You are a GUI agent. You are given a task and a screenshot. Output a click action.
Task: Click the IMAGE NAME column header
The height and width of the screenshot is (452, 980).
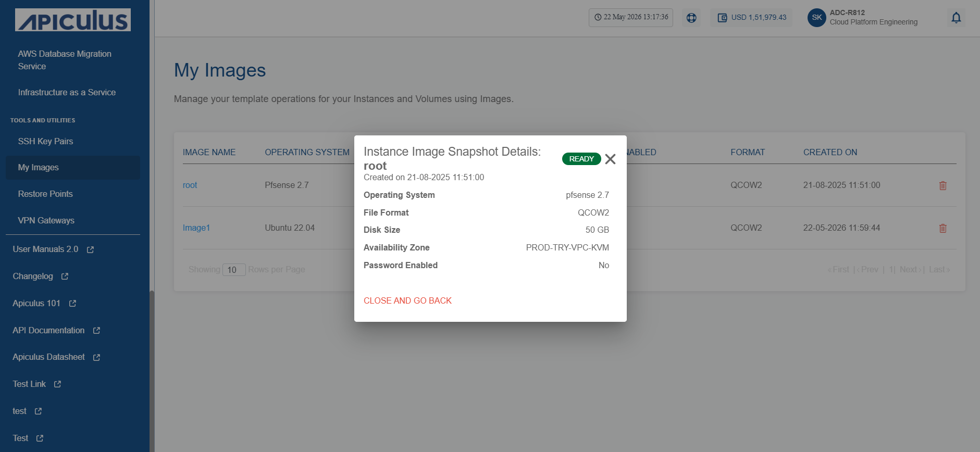pos(209,152)
